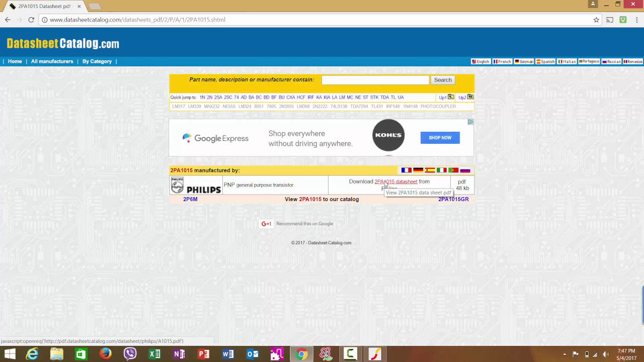Open the 2N2222 popular part link
644x362 pixels.
(320, 107)
